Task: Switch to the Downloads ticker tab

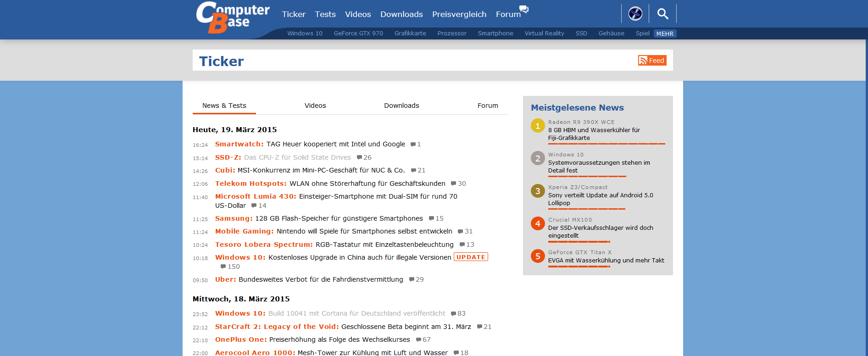Action: (401, 106)
